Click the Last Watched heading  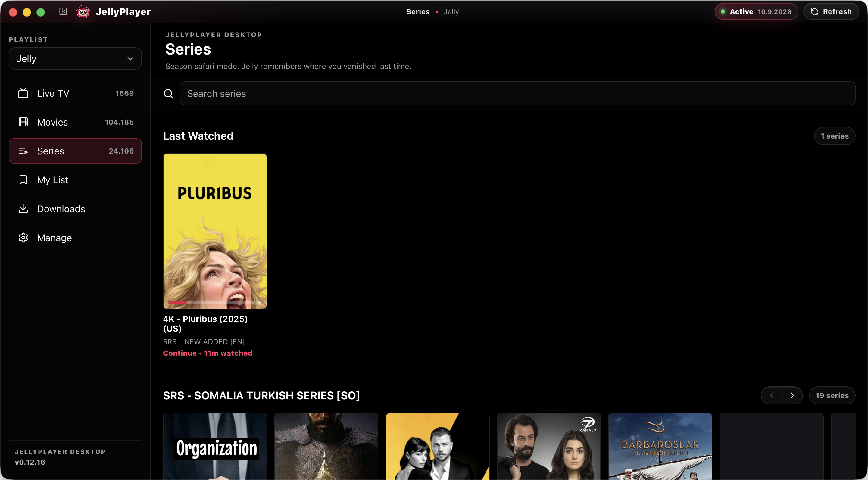(x=198, y=136)
